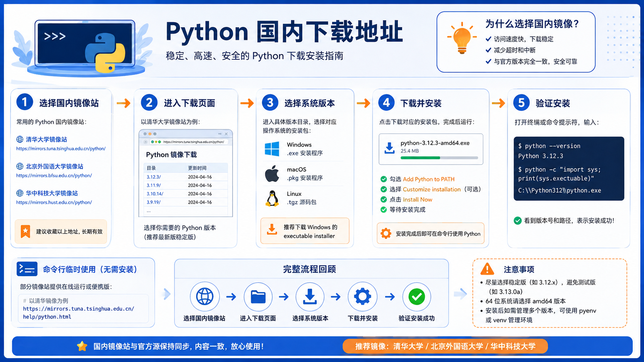Viewport: 644px width, 362px height.
Task: Open the 华中科技大学镜像站 link
Action: pyautogui.click(x=52, y=193)
